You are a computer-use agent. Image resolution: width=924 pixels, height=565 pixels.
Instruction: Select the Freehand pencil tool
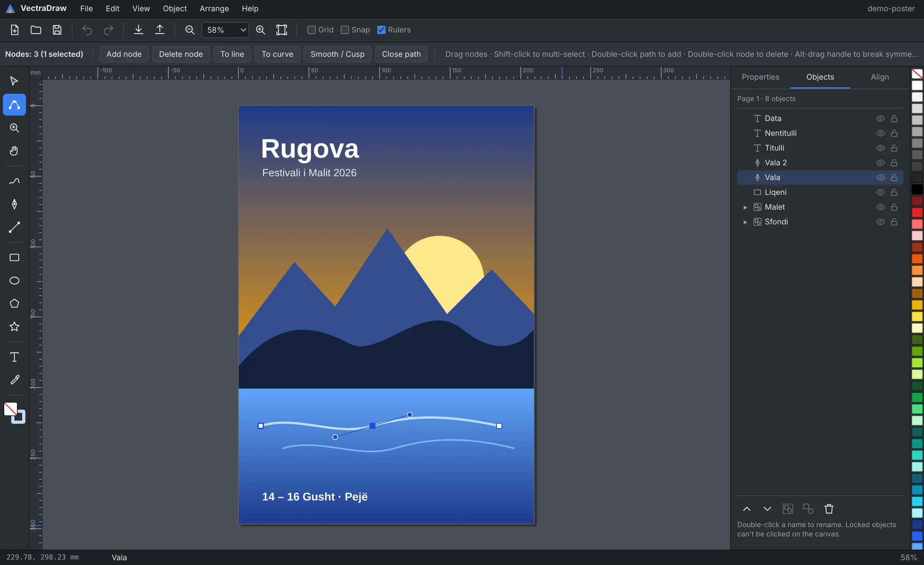pos(14,181)
